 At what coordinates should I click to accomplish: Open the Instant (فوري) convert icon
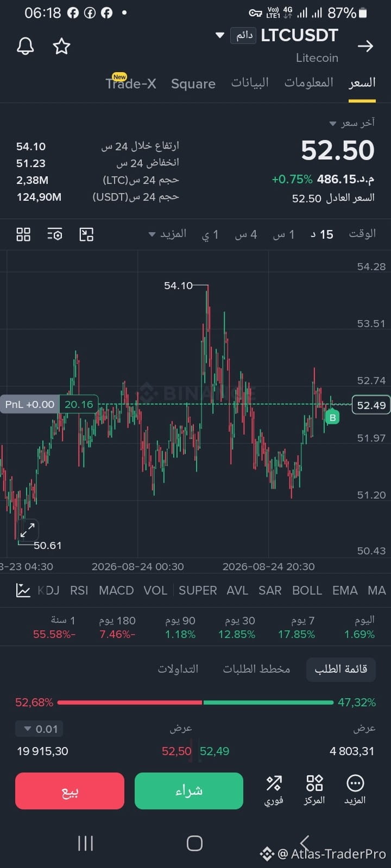pyautogui.click(x=274, y=789)
